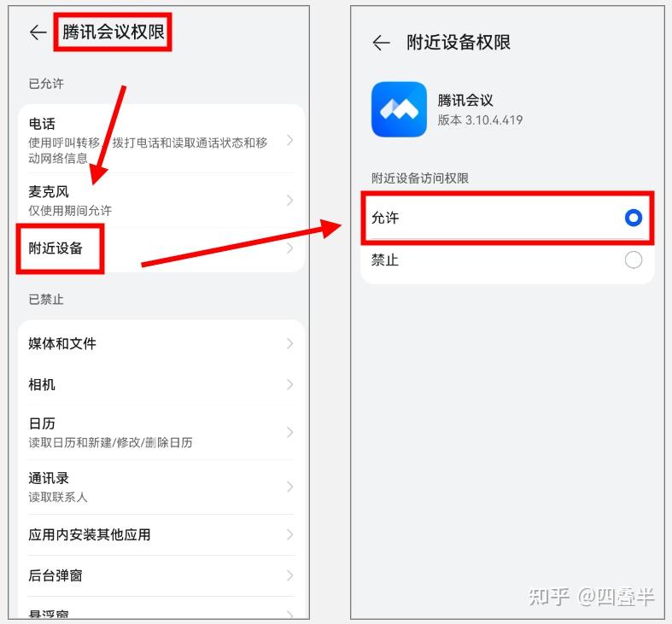This screenshot has height=624, width=672.
Task: Tap back arrow beside 附近设备权限 title
Action: pos(381,43)
